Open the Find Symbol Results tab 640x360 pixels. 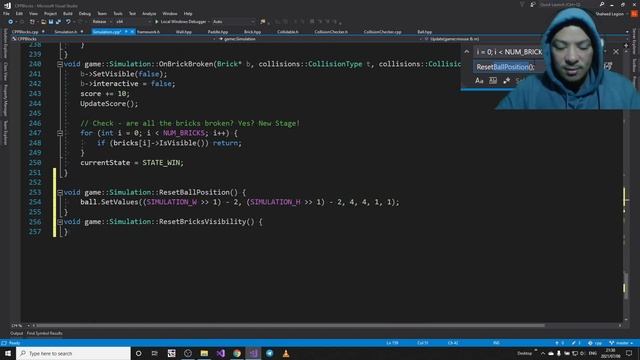(44, 333)
